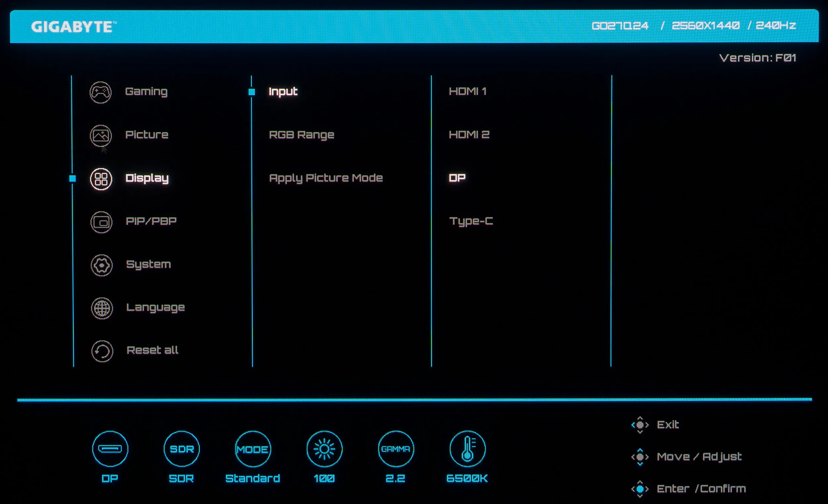Select the Input menu entry
This screenshot has width=828, height=504.
[x=283, y=91]
